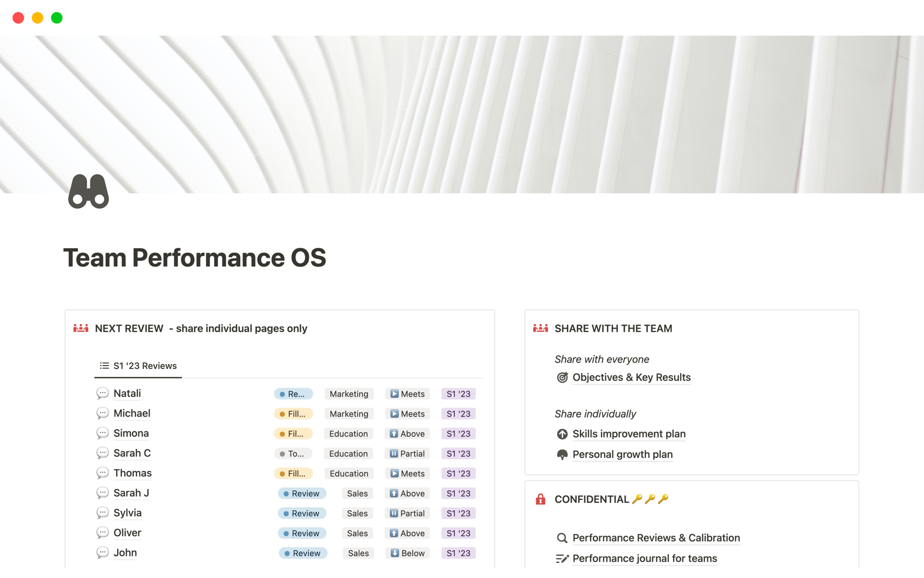Select the S1 '23 Reviews tab
The image size is (924, 578).
click(138, 366)
